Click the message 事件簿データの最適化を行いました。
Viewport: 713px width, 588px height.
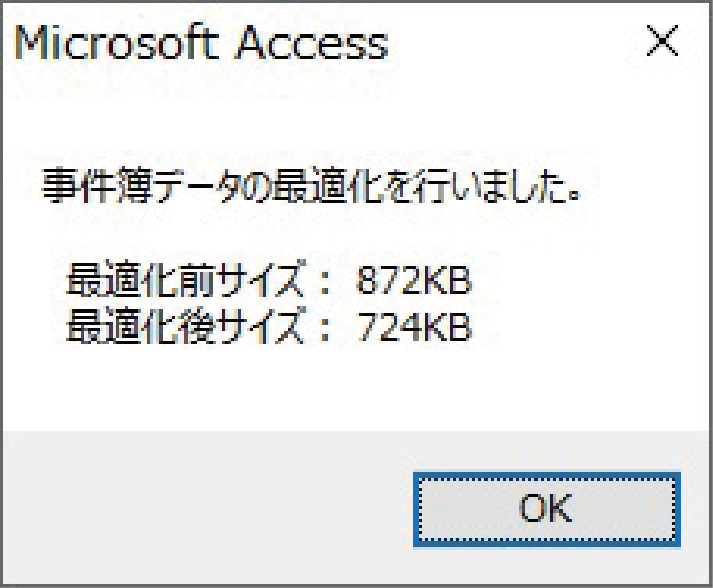tap(312, 188)
